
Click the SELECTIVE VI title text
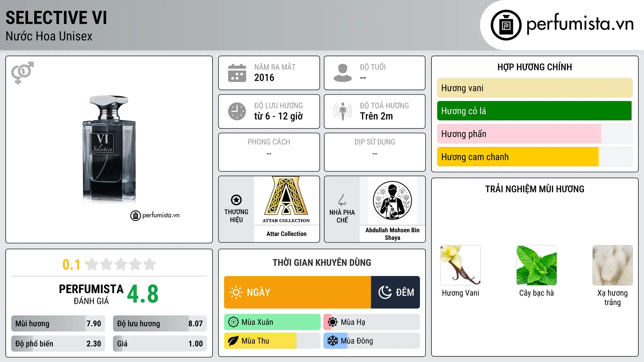tap(56, 18)
